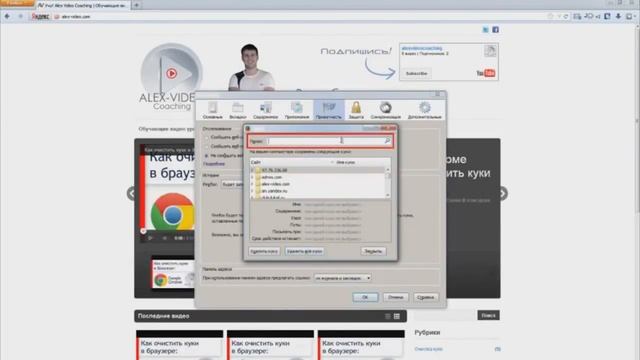The image size is (640, 360).
Task: Open downloads with the down-arrow icon
Action: [618, 16]
